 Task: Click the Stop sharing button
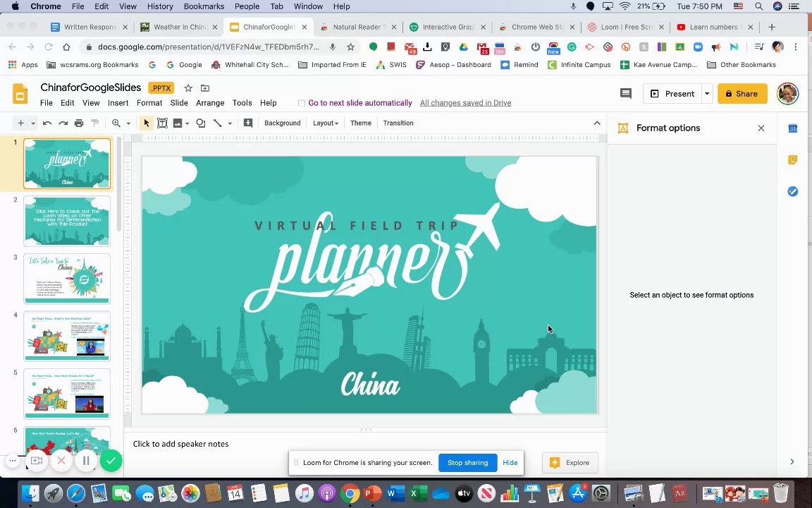click(x=467, y=462)
